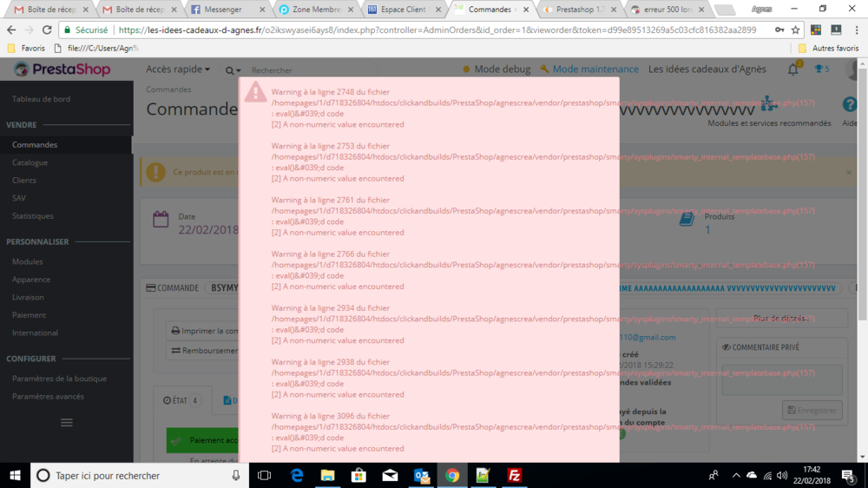Launch Microsoft Edge from taskbar
Viewport: 868px width, 488px height.
297,475
